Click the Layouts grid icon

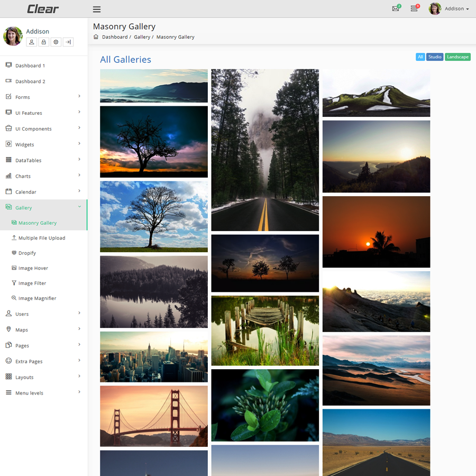8,377
